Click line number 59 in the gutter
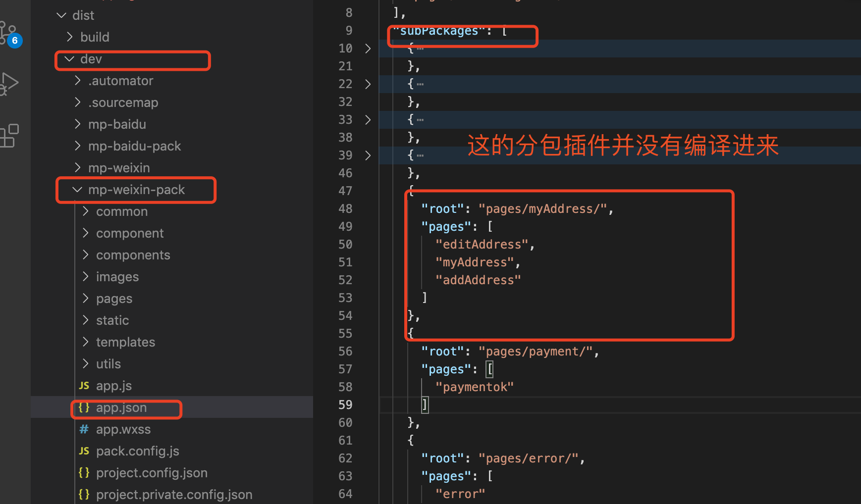The height and width of the screenshot is (504, 861). (x=345, y=405)
